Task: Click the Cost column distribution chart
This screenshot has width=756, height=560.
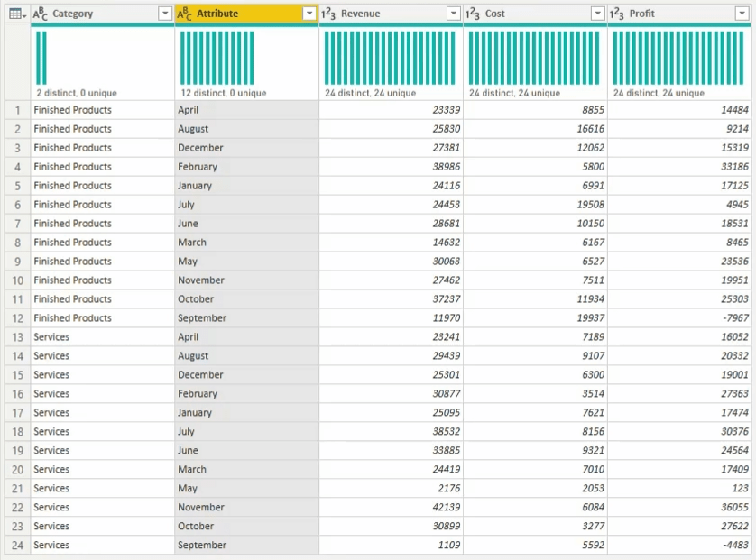Action: tap(535, 59)
